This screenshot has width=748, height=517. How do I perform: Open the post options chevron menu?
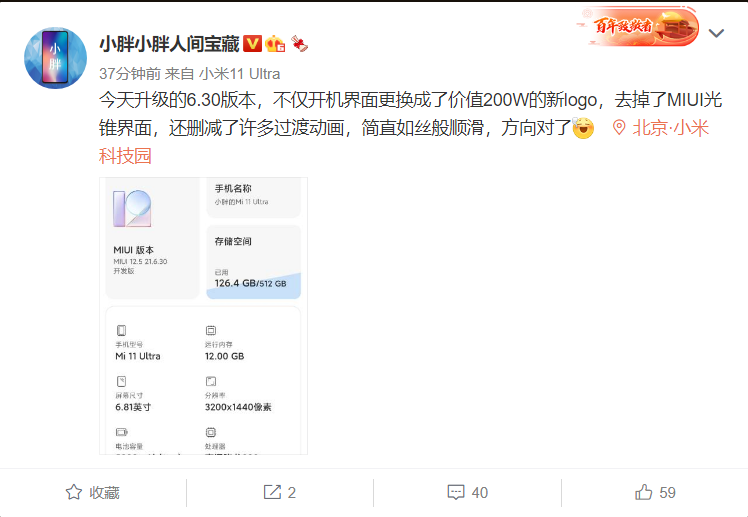pos(716,33)
